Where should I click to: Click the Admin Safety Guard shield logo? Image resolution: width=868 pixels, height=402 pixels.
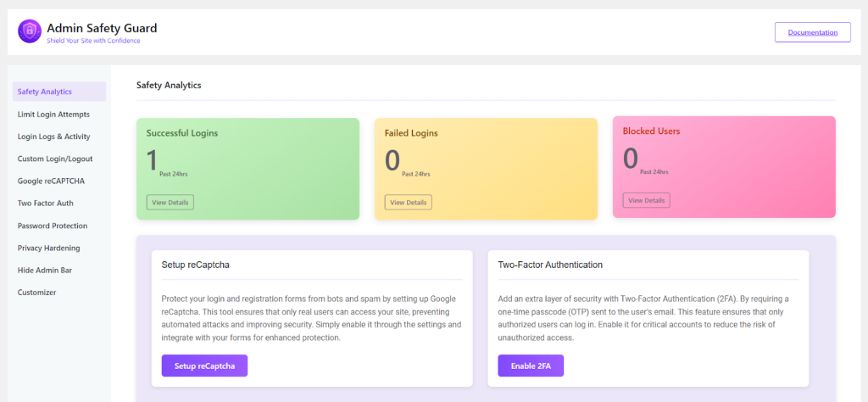tap(30, 31)
